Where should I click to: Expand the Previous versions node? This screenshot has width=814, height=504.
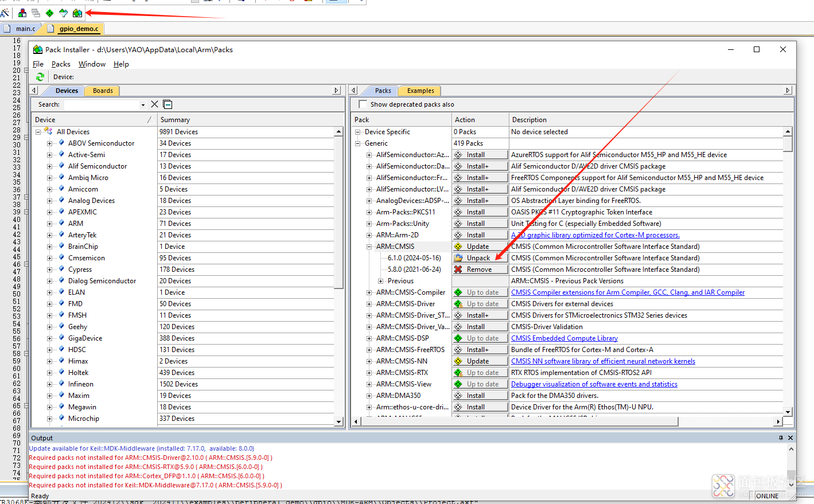pos(381,281)
